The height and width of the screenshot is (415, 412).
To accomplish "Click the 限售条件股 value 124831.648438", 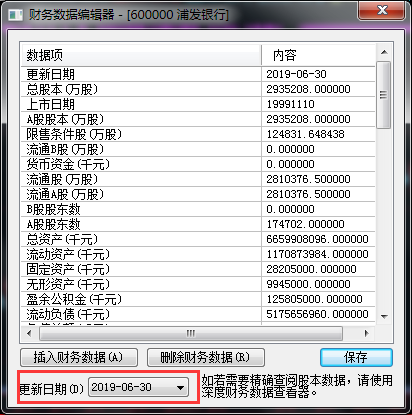I will point(305,134).
